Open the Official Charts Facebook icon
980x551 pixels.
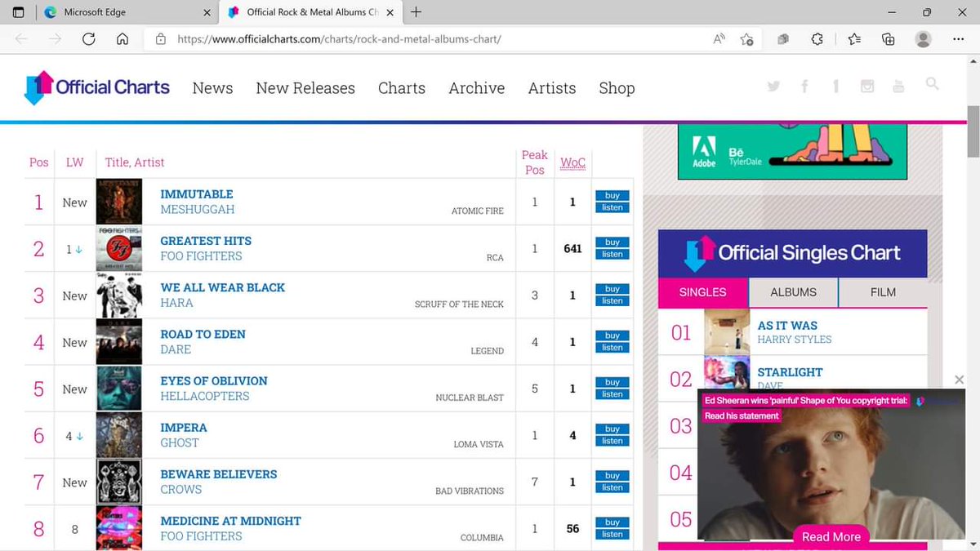(805, 87)
